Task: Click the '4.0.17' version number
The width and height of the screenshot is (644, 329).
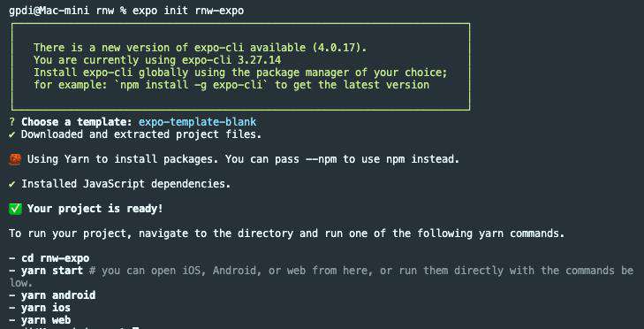Action: click(x=337, y=48)
